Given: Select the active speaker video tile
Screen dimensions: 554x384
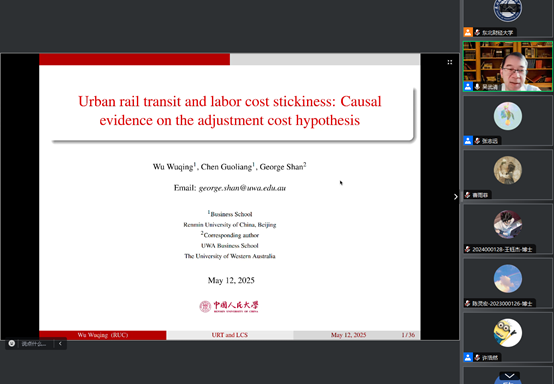Looking at the screenshot, I should click(x=508, y=66).
